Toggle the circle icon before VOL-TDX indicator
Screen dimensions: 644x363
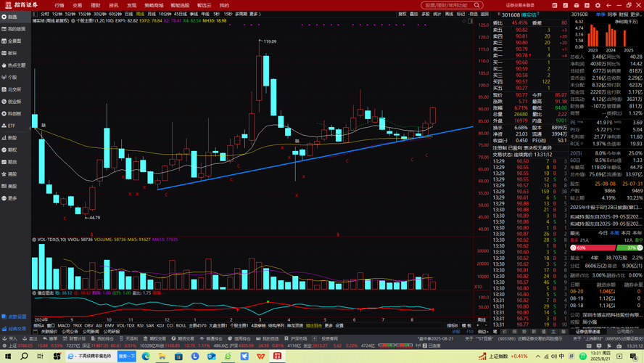tap(34, 240)
